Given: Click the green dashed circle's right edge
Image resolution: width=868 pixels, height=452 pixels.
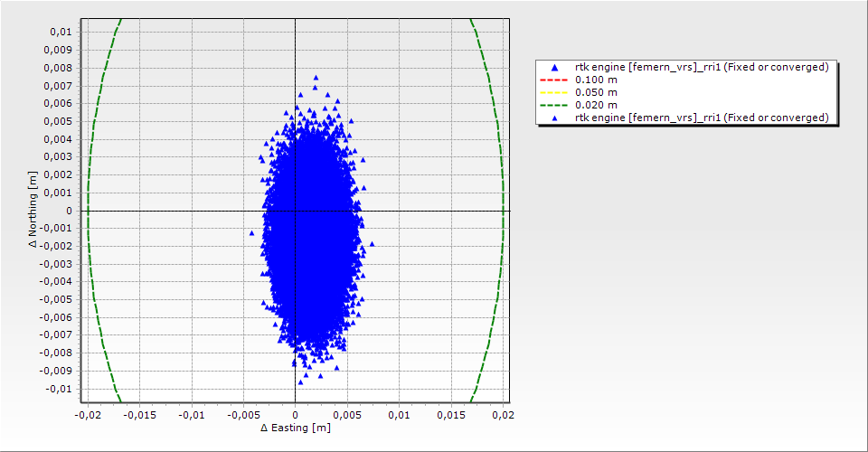Looking at the screenshot, I should coord(503,211).
